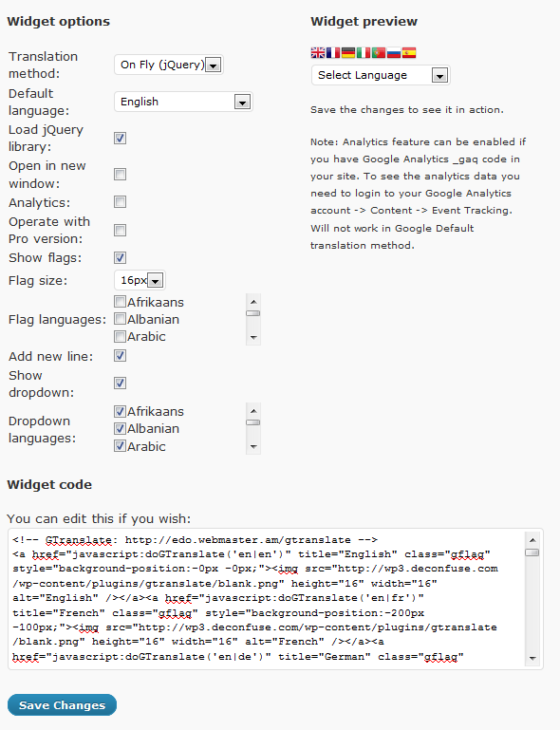Click the French flag in widget preview

click(333, 52)
